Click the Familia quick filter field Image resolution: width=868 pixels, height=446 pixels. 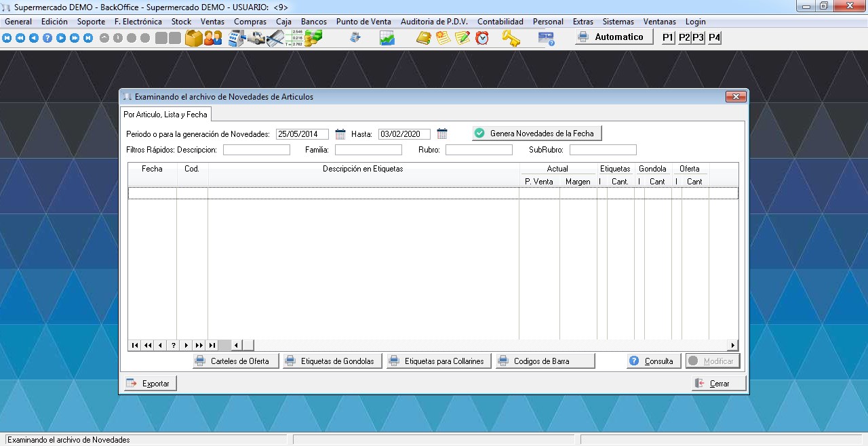point(368,150)
